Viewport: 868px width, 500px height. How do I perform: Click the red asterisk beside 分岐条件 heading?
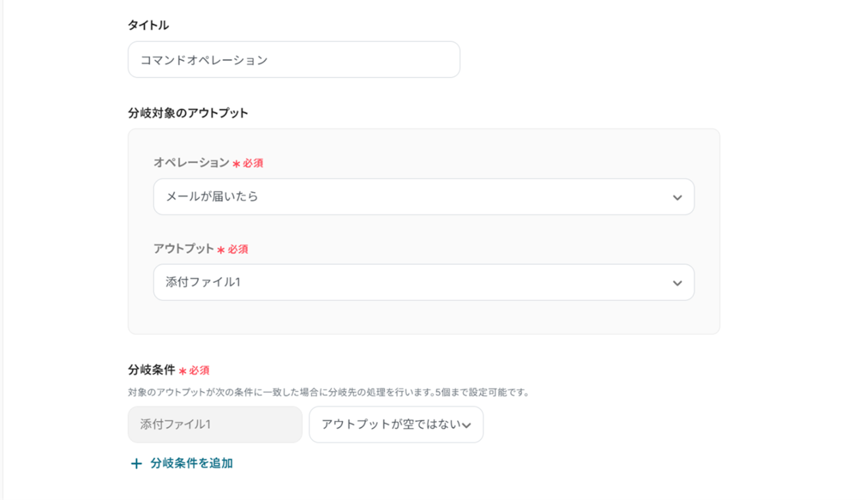(182, 371)
